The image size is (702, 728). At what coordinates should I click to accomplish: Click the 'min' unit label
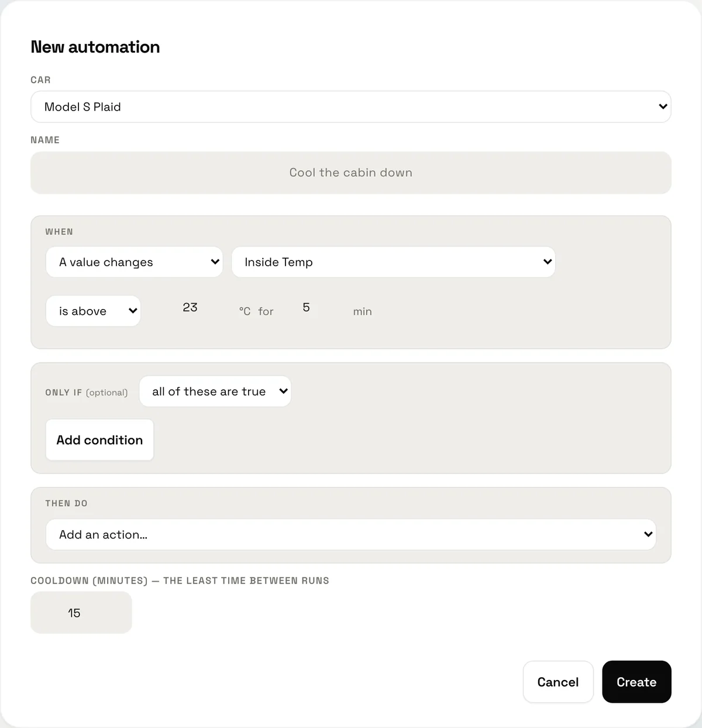tap(363, 311)
